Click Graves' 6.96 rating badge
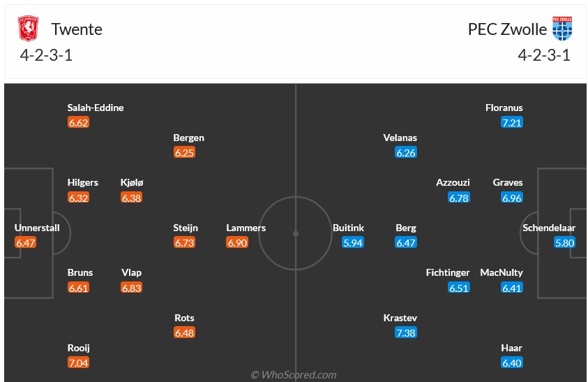This screenshot has width=588, height=382. coord(511,198)
